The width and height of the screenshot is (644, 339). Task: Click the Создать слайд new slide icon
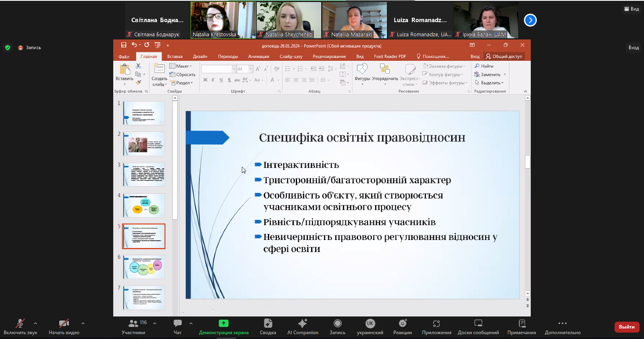tap(159, 69)
